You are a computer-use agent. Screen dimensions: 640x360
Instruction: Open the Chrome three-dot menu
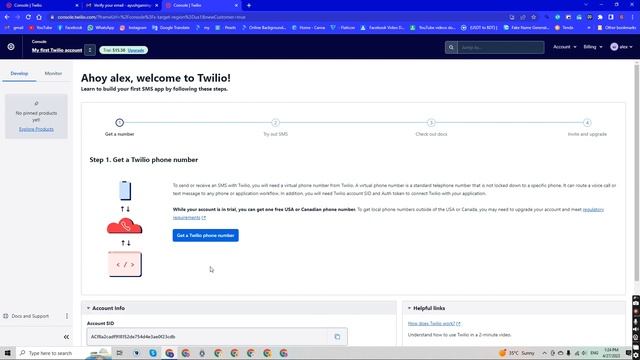pos(633,17)
